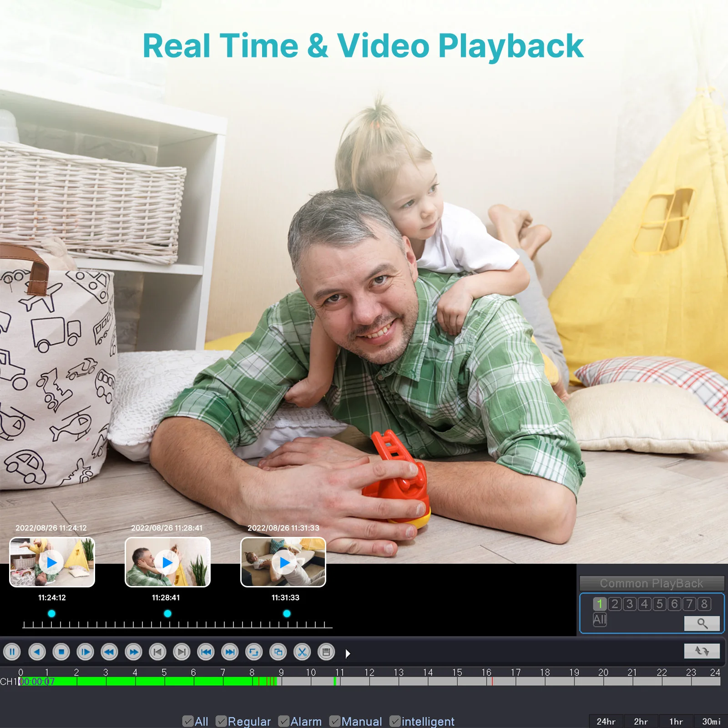Click the 2022/08/26 11:24:12 timestamp
Screen dimensions: 728x728
51,528
